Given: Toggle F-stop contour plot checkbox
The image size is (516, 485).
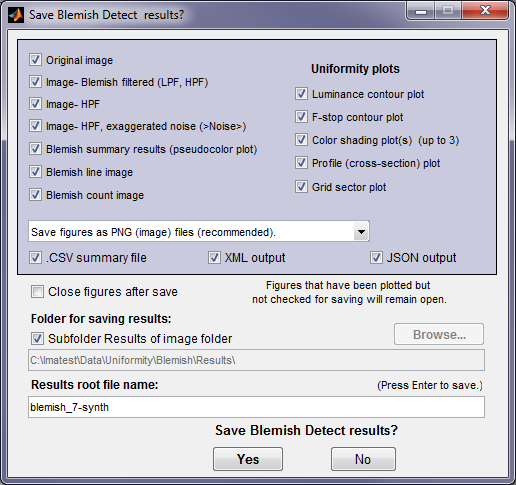Looking at the screenshot, I should [x=301, y=117].
